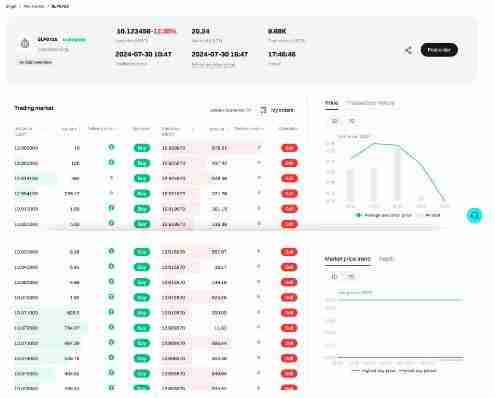Click the green info icon in first row
This screenshot has height=398, width=495.
[112, 147]
